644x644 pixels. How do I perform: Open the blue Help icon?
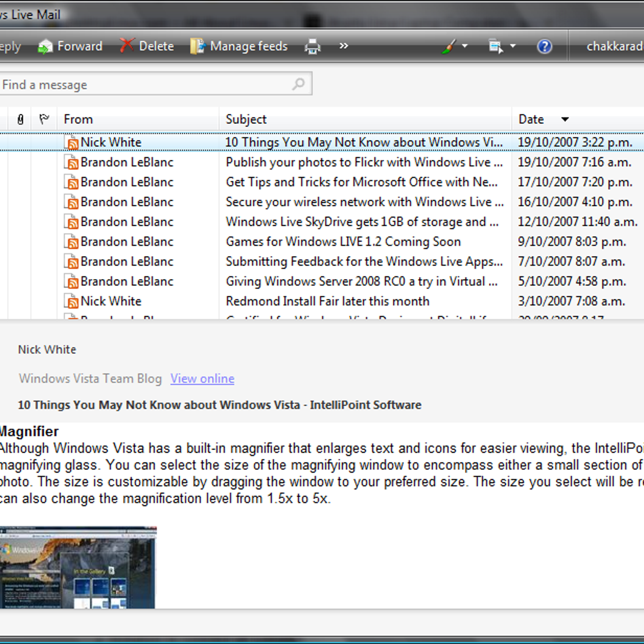[544, 46]
